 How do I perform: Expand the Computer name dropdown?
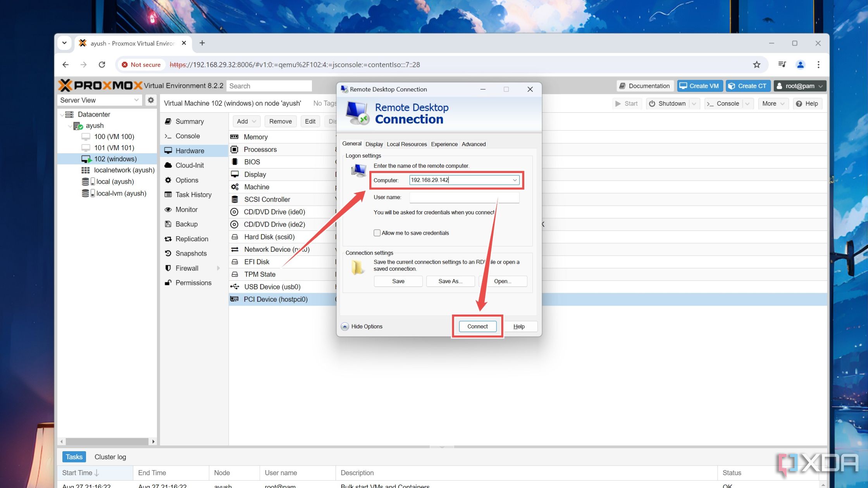(x=514, y=180)
